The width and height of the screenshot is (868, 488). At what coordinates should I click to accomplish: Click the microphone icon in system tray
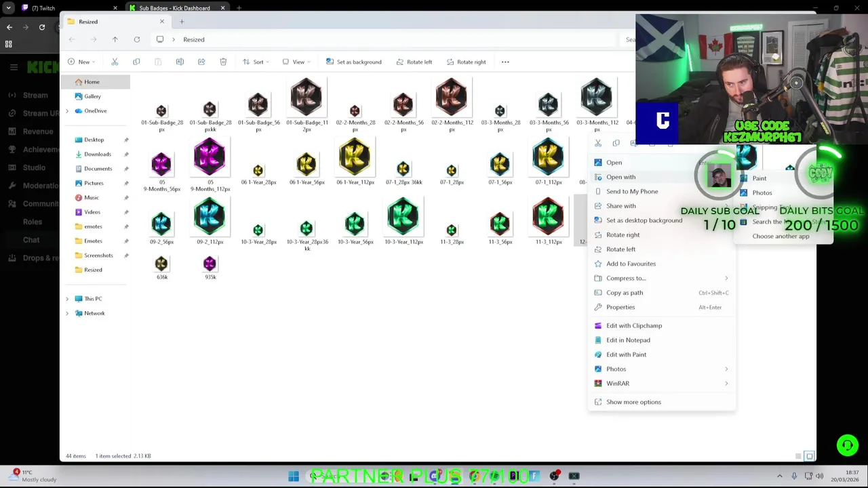pyautogui.click(x=794, y=476)
